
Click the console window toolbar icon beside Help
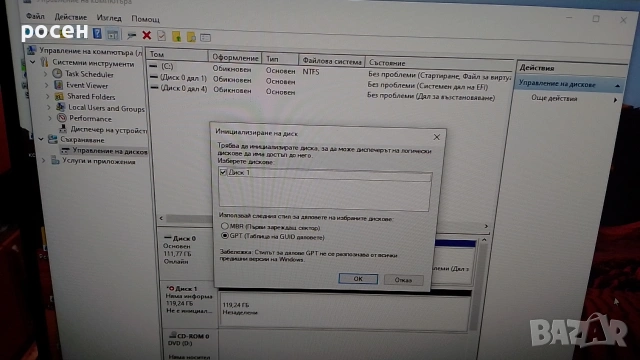coord(113,35)
